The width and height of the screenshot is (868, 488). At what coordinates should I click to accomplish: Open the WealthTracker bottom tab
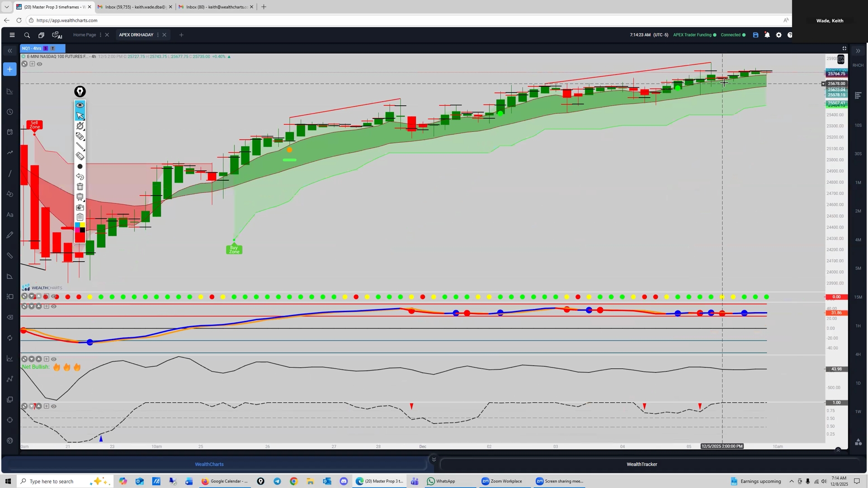click(x=642, y=465)
